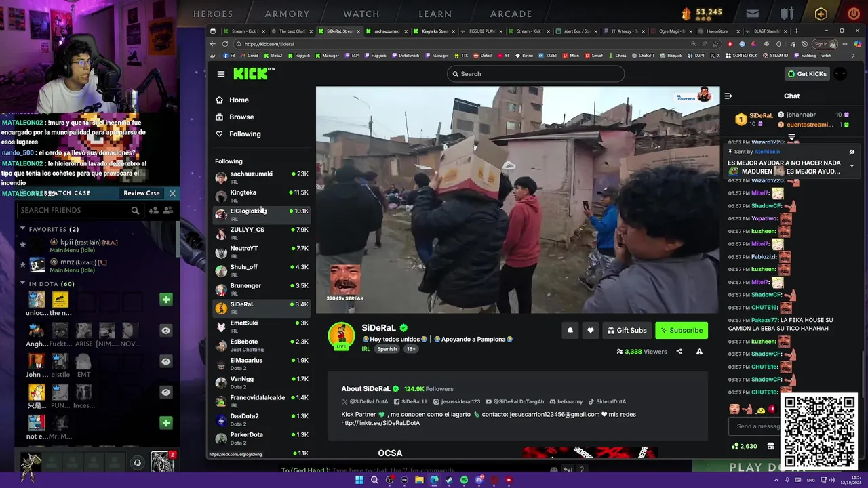The image size is (868, 488).
Task: Open the jesussideral123 Instagram link
Action: tap(457, 402)
